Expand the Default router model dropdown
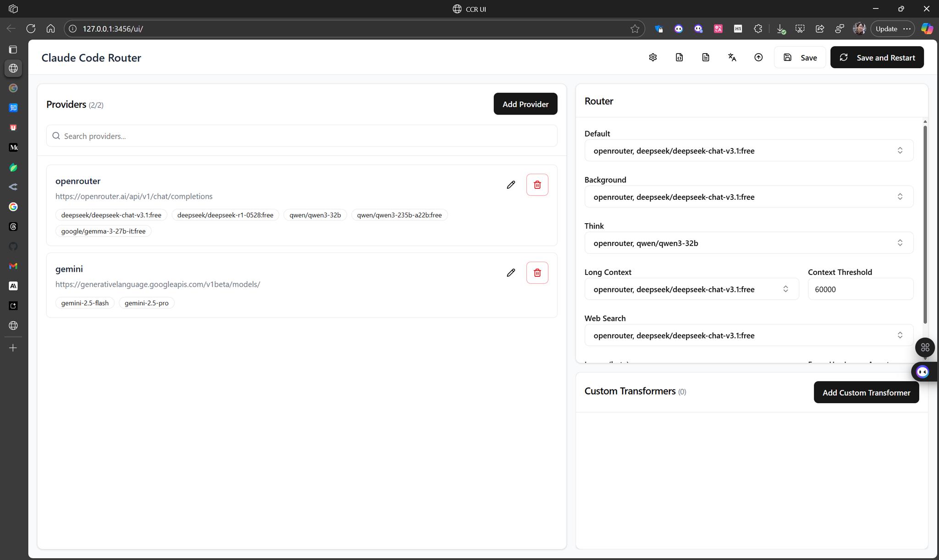The width and height of the screenshot is (939, 560). pos(748,151)
